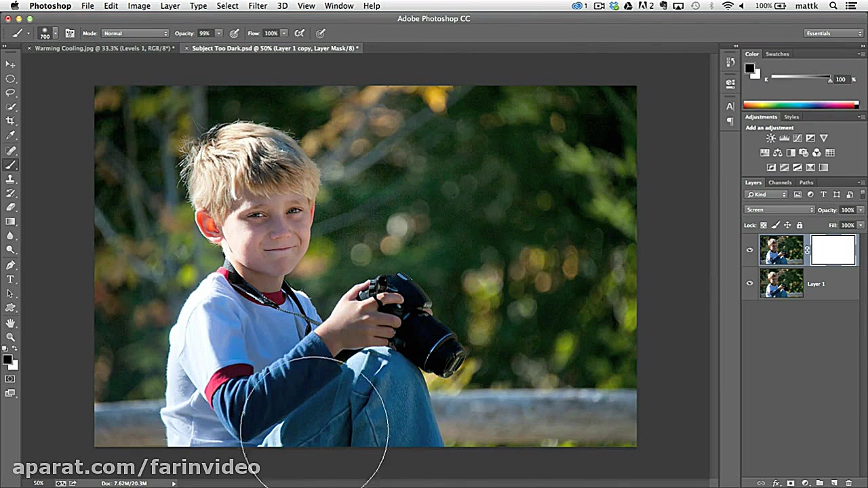Image resolution: width=868 pixels, height=488 pixels.
Task: Open Spotlight search in menu bar
Action: click(833, 5)
